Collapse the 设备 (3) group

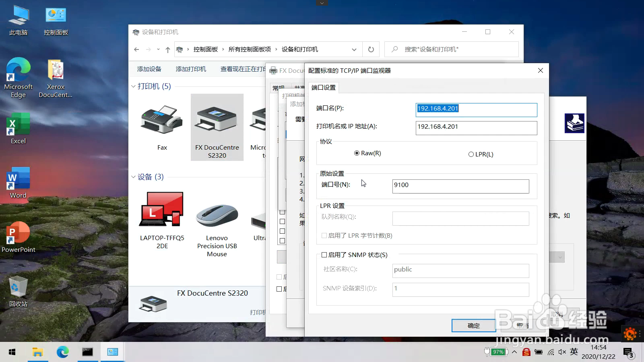(134, 177)
